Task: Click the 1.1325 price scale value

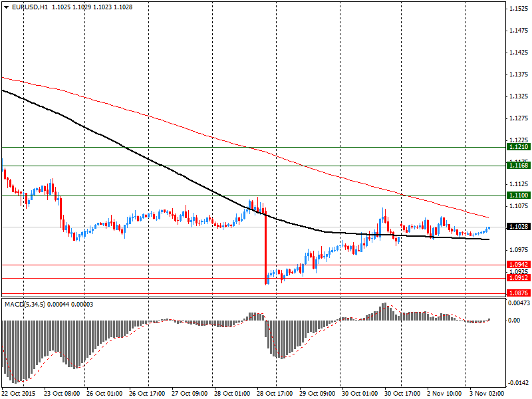Action: pos(519,96)
